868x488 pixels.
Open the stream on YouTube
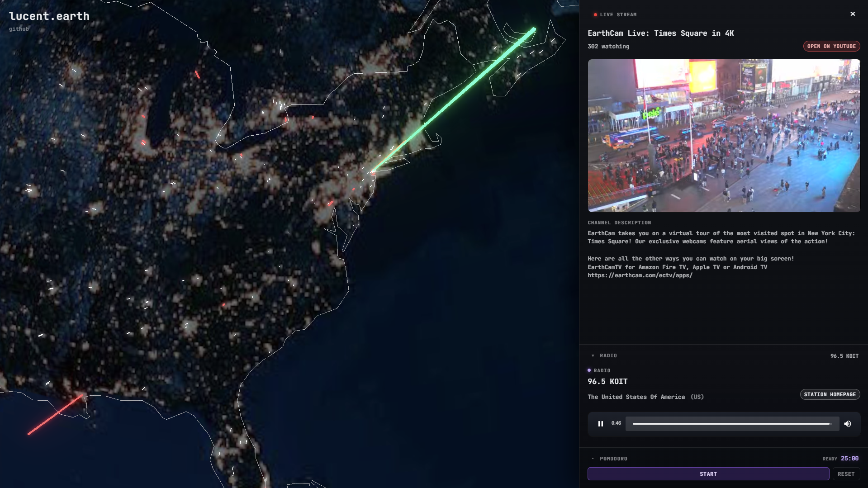pos(831,46)
